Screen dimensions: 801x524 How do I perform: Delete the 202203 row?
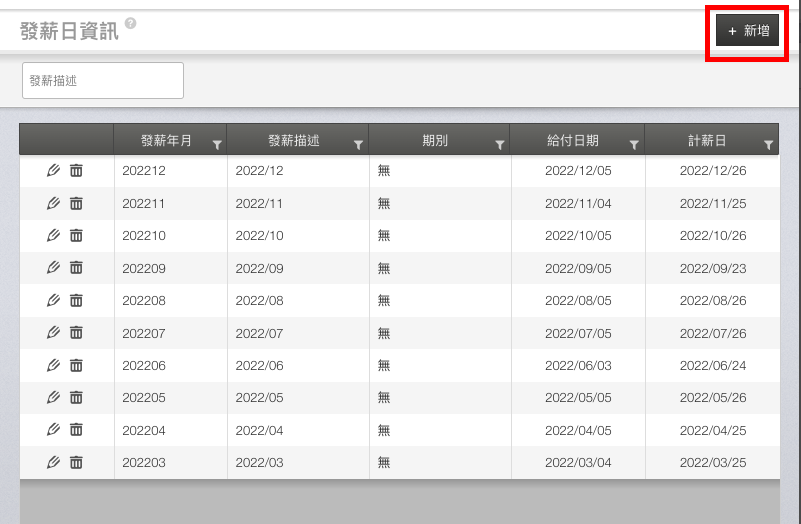[76, 463]
